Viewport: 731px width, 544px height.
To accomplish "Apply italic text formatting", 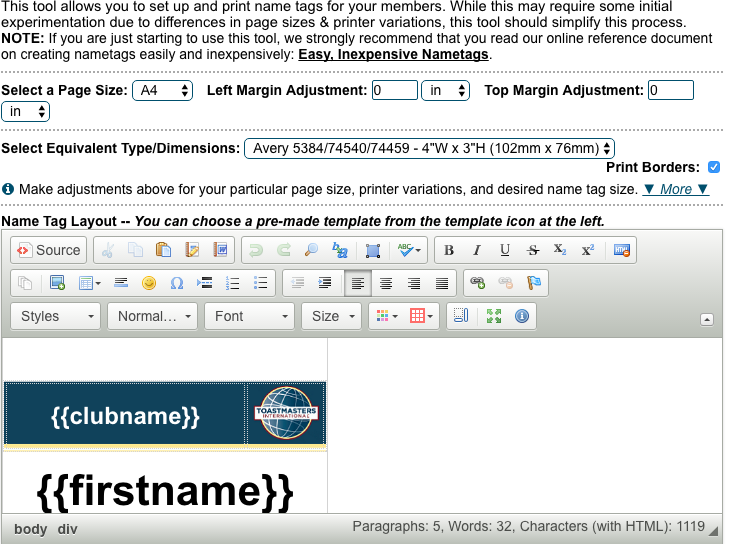I will tap(477, 250).
